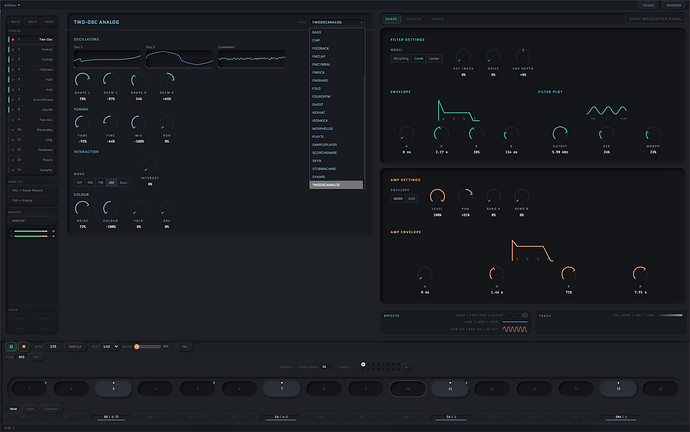Click the Env Depth knob
The image size is (690, 432).
[x=523, y=56]
